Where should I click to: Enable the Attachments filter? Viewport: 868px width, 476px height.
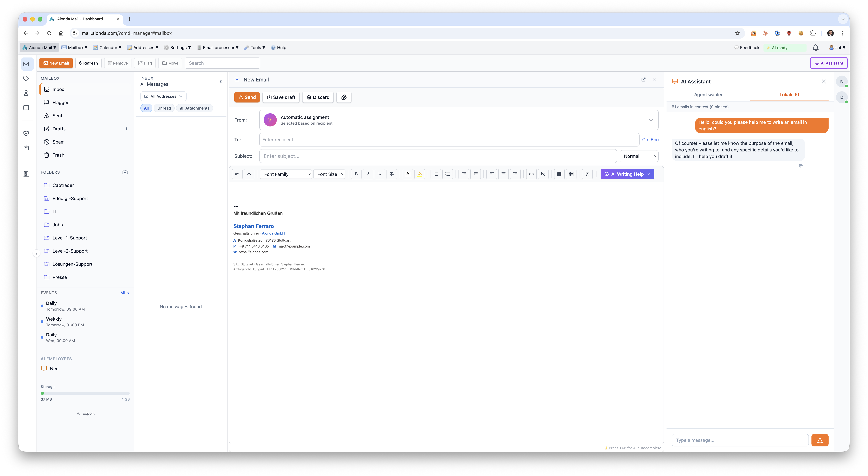pyautogui.click(x=194, y=108)
